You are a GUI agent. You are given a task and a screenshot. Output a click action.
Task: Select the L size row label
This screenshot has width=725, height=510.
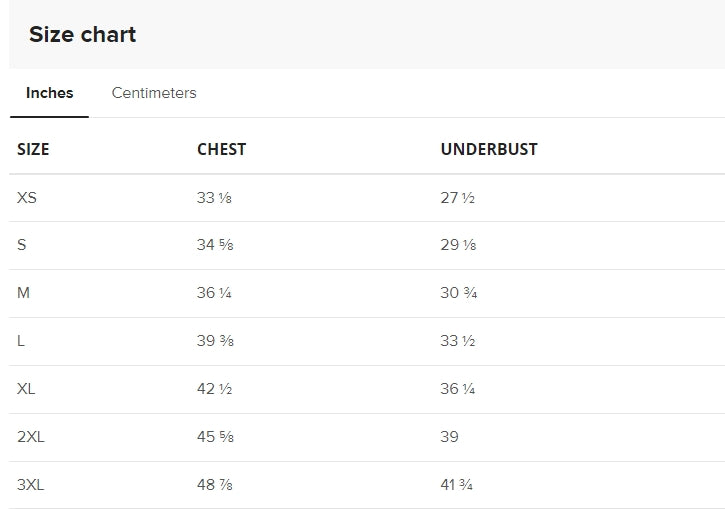click(x=21, y=341)
